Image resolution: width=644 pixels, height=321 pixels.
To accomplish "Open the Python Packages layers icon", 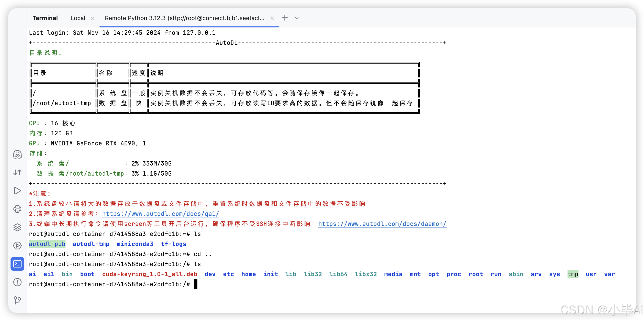I will pyautogui.click(x=17, y=227).
